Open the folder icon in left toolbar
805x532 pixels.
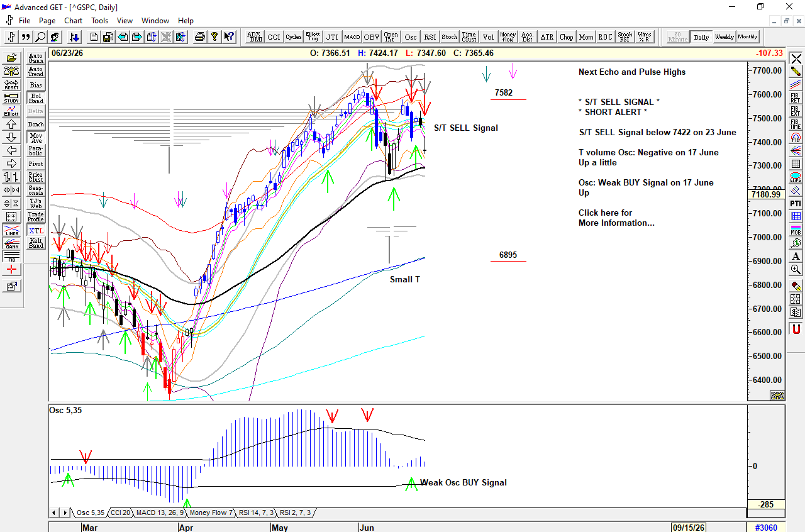tap(11, 57)
